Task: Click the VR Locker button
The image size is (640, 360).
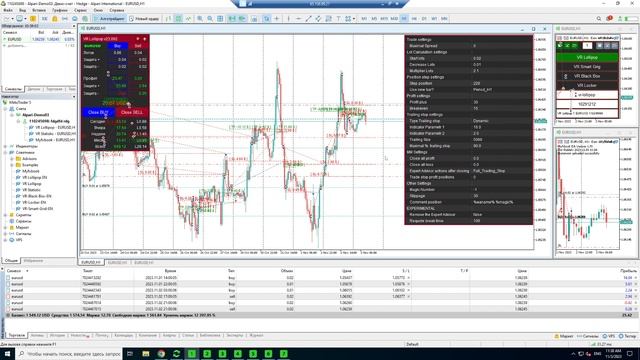Action: 587,85
